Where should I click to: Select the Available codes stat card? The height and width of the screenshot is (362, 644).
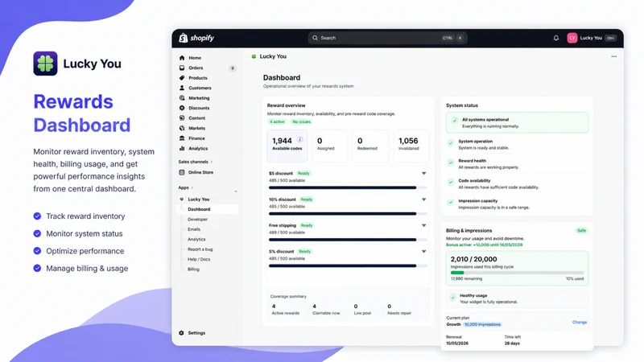pyautogui.click(x=287, y=146)
